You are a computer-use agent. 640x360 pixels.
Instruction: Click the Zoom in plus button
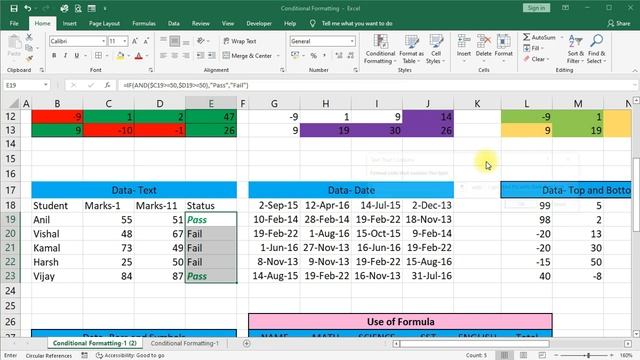tap(612, 356)
